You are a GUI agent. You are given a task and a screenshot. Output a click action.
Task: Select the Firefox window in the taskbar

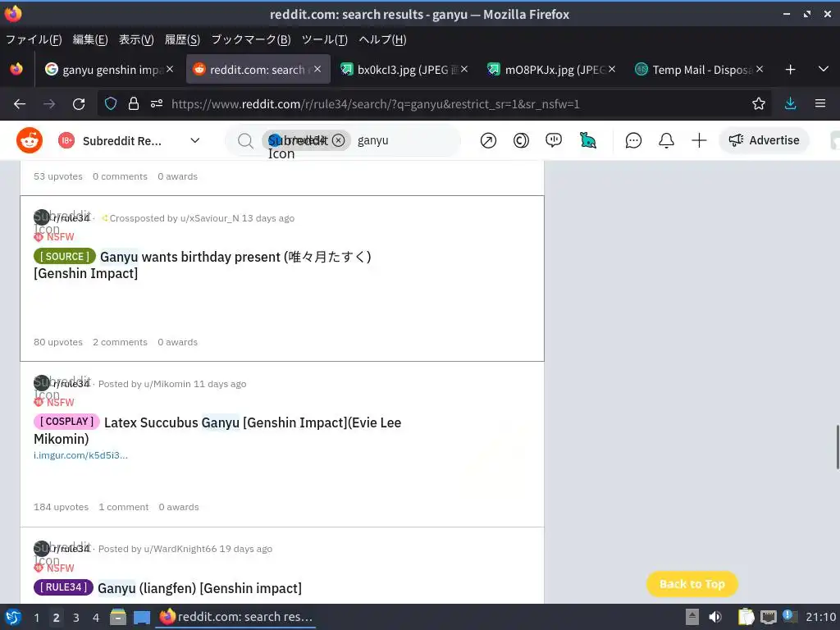235,617
